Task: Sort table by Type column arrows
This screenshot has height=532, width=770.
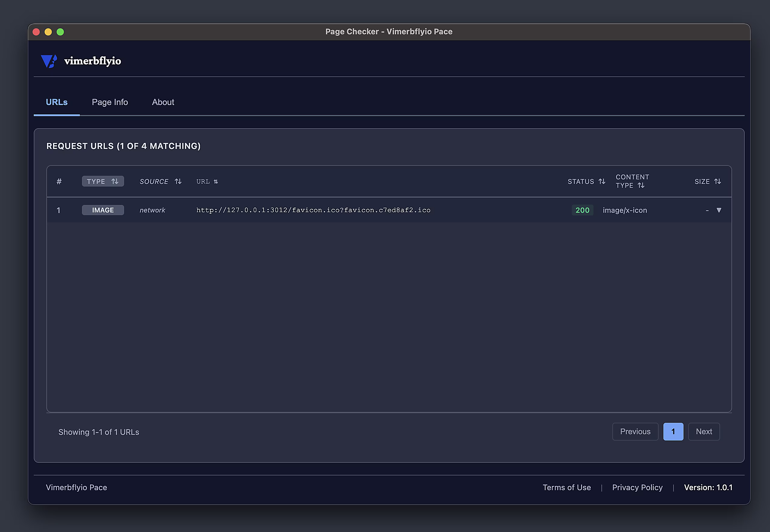Action: click(115, 181)
